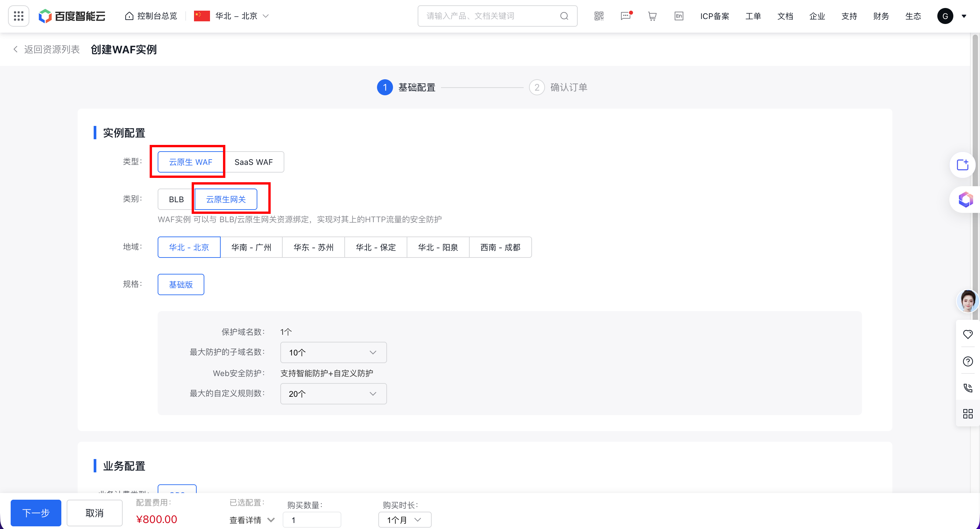Viewport: 980px width, 529px height.
Task: Click the 下一步 button
Action: coord(36,513)
